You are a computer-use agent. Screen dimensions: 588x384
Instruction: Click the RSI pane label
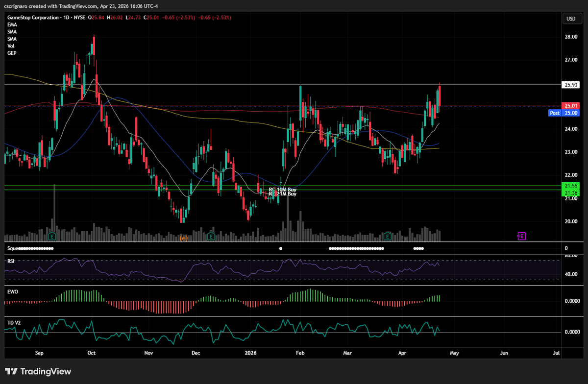(x=10, y=262)
